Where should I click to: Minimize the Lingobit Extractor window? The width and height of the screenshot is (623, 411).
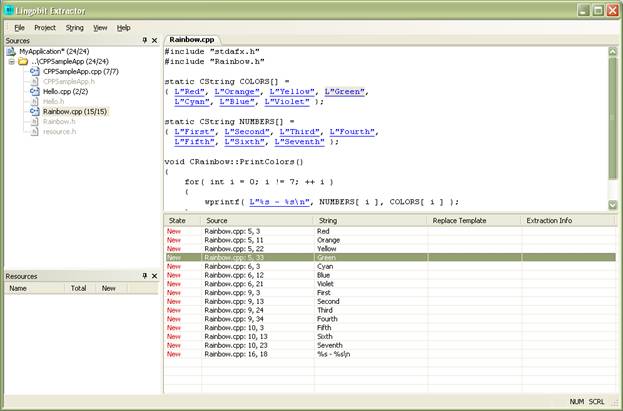click(584, 11)
